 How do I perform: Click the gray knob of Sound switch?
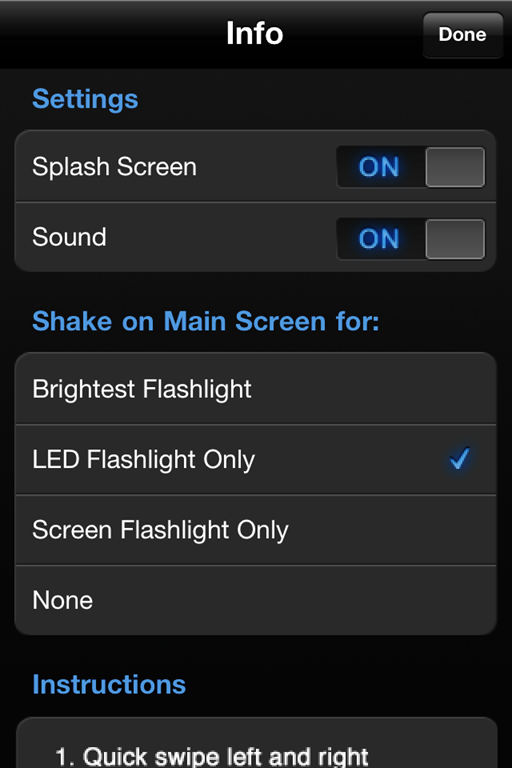pos(455,239)
